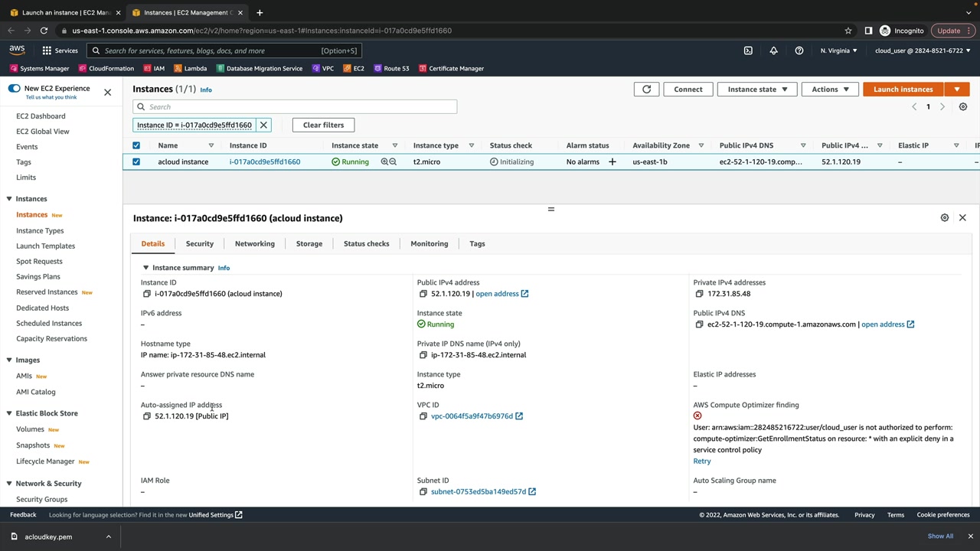
Task: Open Security Groups in sidebar
Action: (x=41, y=499)
